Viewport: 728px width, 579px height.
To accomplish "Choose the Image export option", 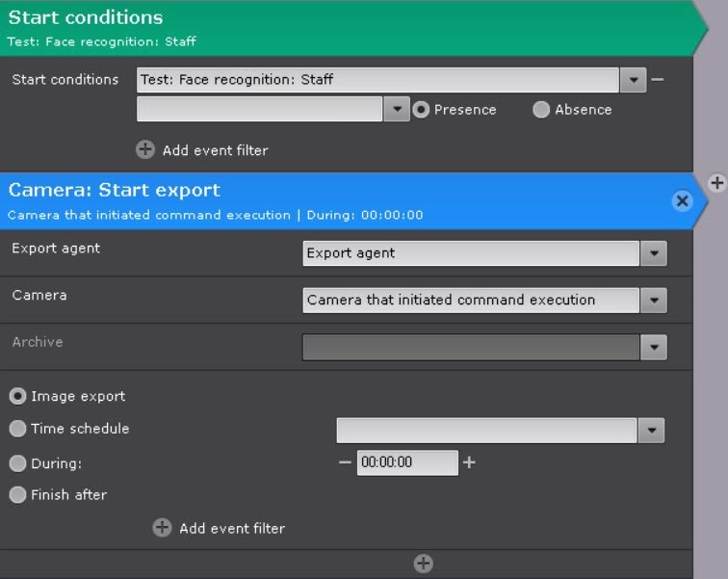I will pos(17,396).
